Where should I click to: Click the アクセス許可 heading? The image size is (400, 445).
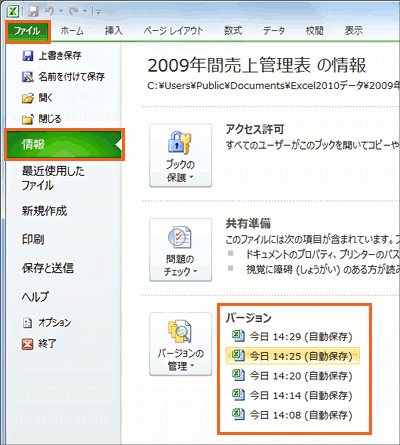point(255,129)
